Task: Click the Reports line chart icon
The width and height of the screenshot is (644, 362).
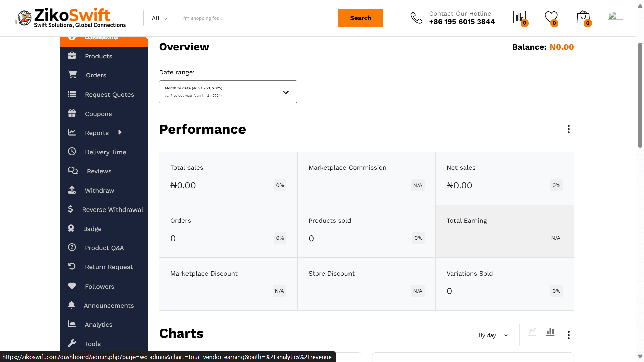Action: coord(72,132)
